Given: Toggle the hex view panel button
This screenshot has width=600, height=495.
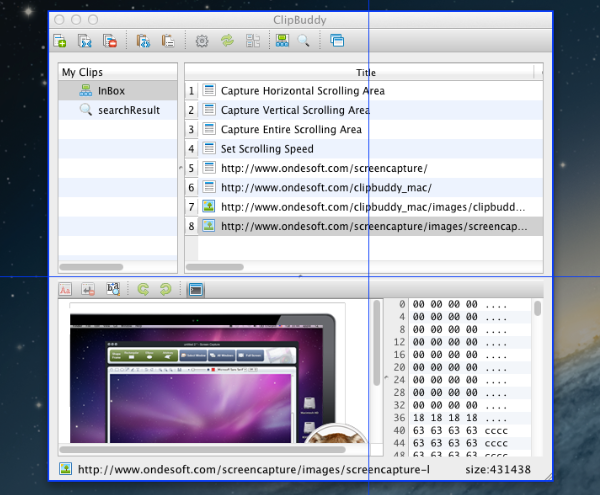Looking at the screenshot, I should [196, 290].
